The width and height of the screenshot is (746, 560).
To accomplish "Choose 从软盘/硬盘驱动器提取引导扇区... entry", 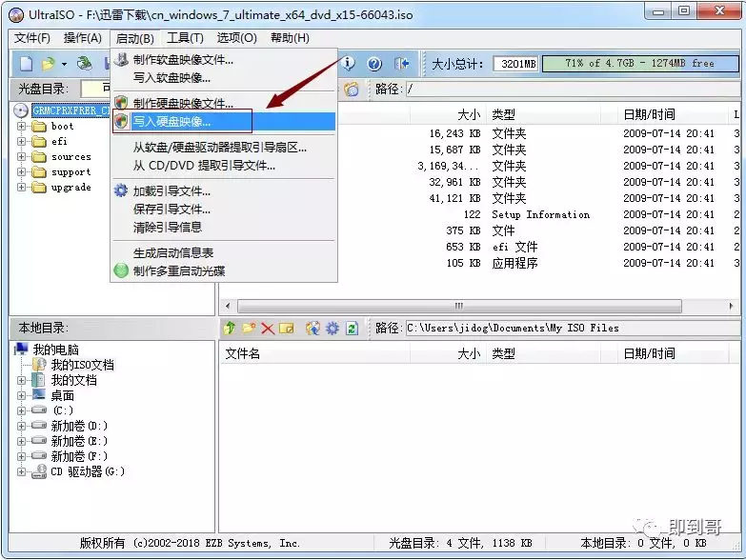I will coord(224,148).
